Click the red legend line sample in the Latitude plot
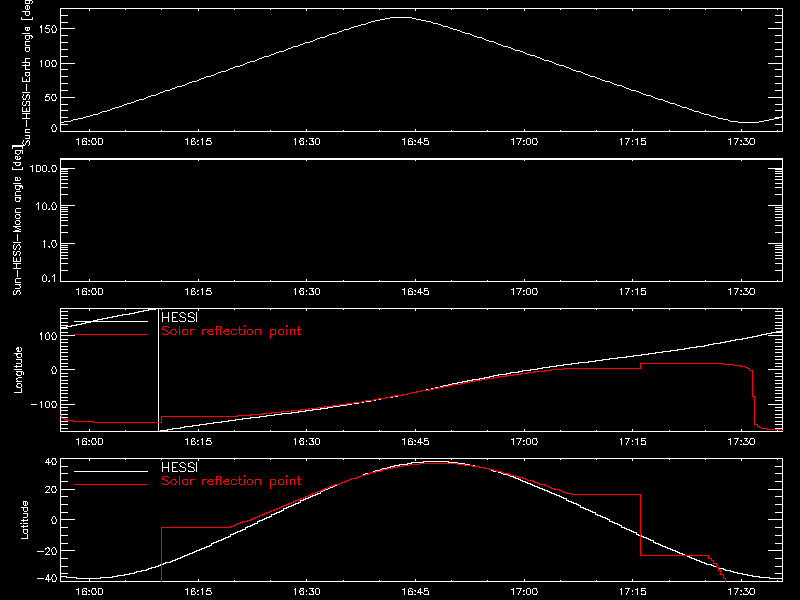This screenshot has height=600, width=800. pyautogui.click(x=111, y=485)
